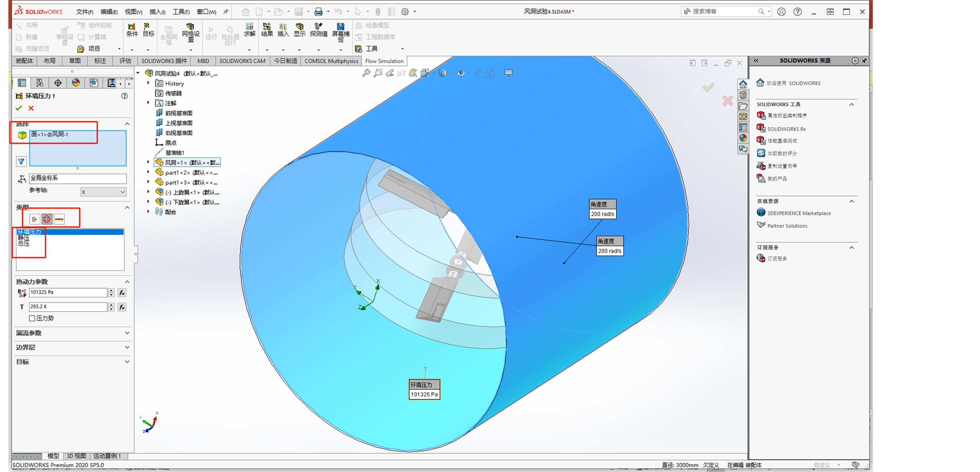Switch to the COMSOL Multiphysics tab
This screenshot has height=472, width=980.
point(331,61)
